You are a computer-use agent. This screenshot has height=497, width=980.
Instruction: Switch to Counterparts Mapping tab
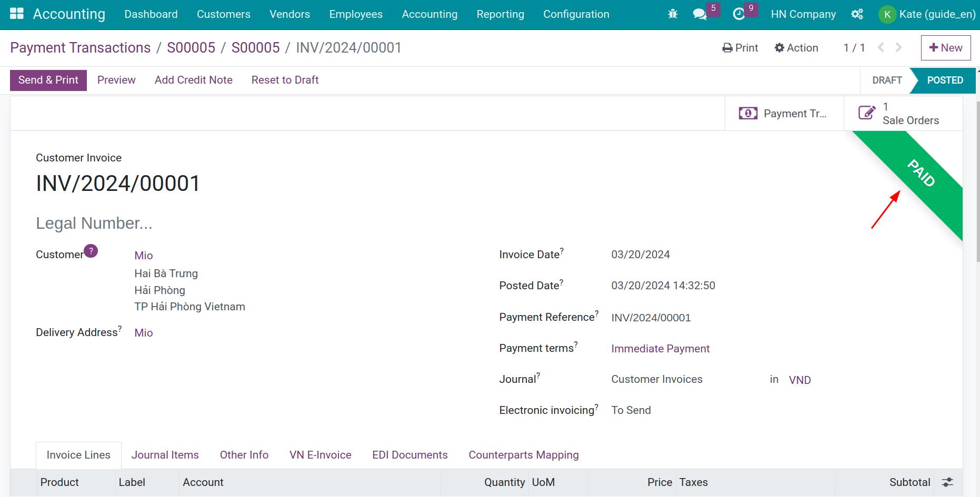point(524,455)
